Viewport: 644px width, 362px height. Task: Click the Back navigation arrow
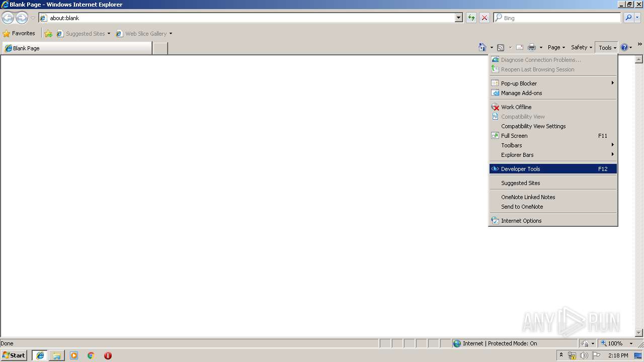click(8, 18)
